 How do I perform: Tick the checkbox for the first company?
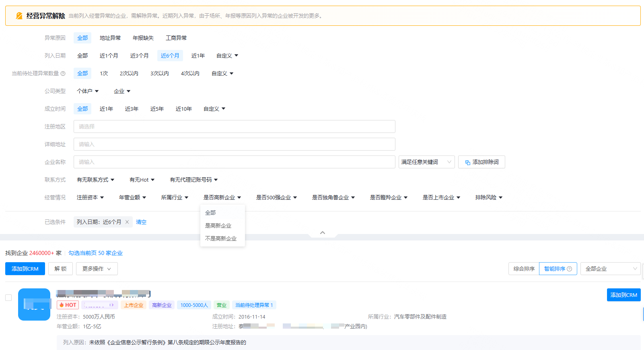pos(8,298)
